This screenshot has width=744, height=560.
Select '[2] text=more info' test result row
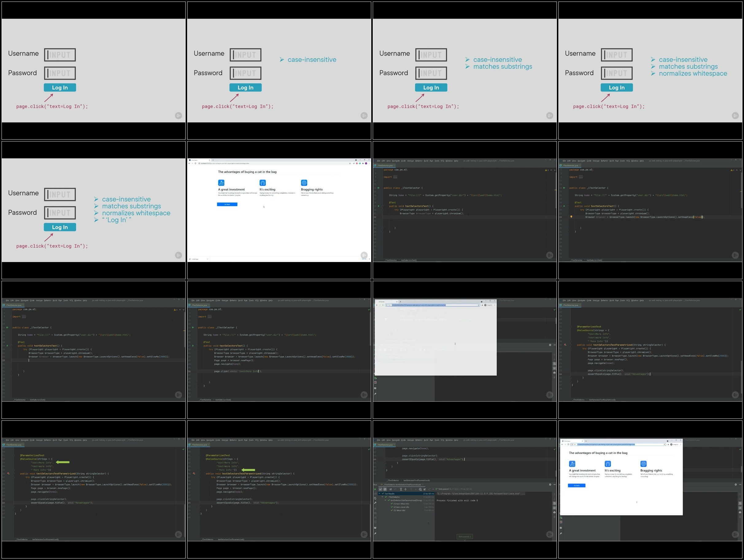[x=401, y=507]
